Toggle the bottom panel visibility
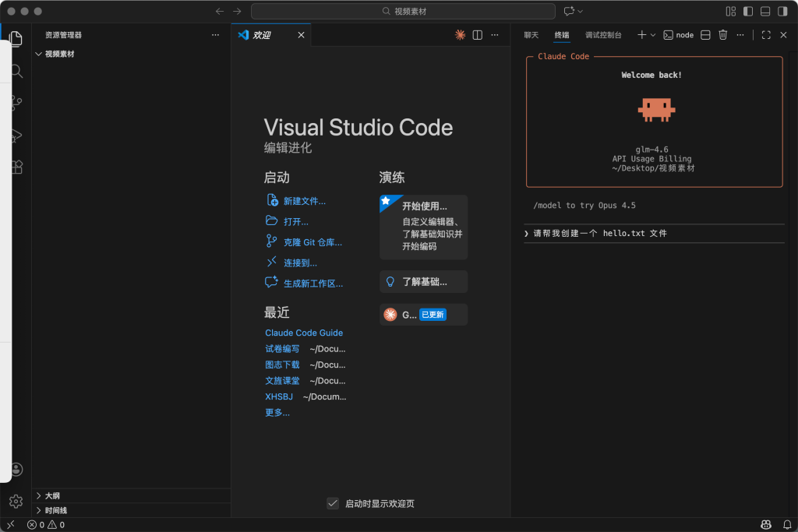798x532 pixels. [x=765, y=12]
